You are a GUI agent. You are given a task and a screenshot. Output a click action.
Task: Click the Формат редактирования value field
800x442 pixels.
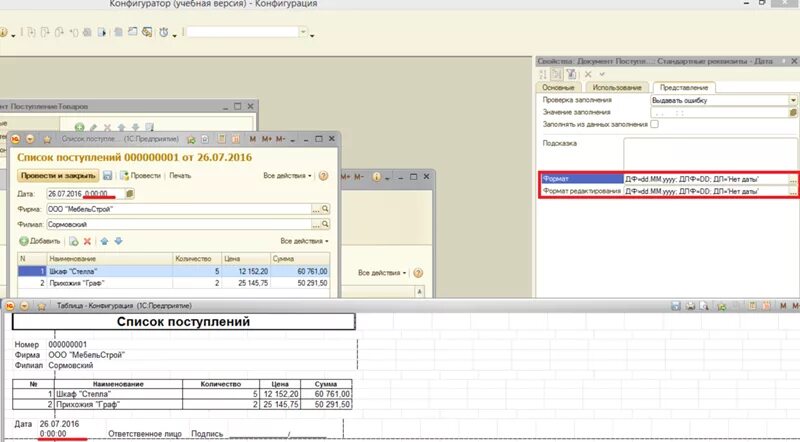tap(706, 191)
